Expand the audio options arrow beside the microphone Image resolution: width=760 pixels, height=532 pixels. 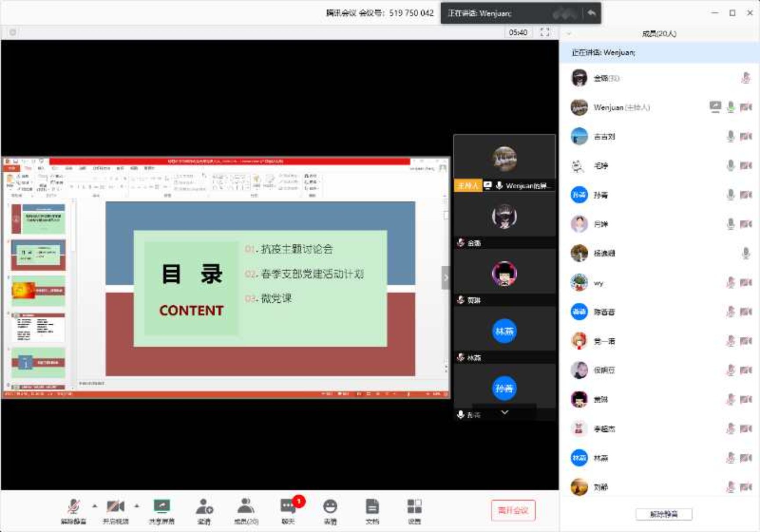tap(95, 506)
